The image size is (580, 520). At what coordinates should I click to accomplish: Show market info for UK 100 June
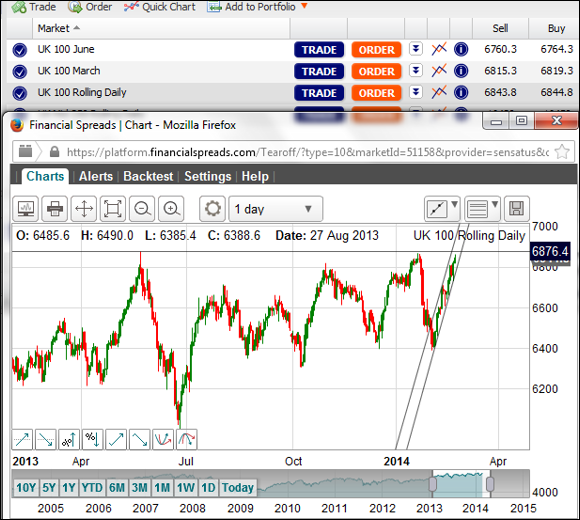click(x=461, y=49)
